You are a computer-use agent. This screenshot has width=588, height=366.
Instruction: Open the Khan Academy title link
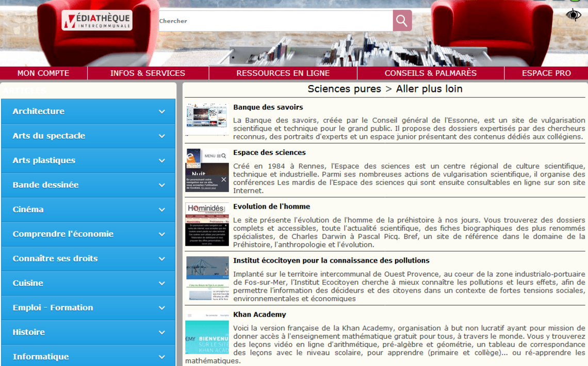coord(259,314)
